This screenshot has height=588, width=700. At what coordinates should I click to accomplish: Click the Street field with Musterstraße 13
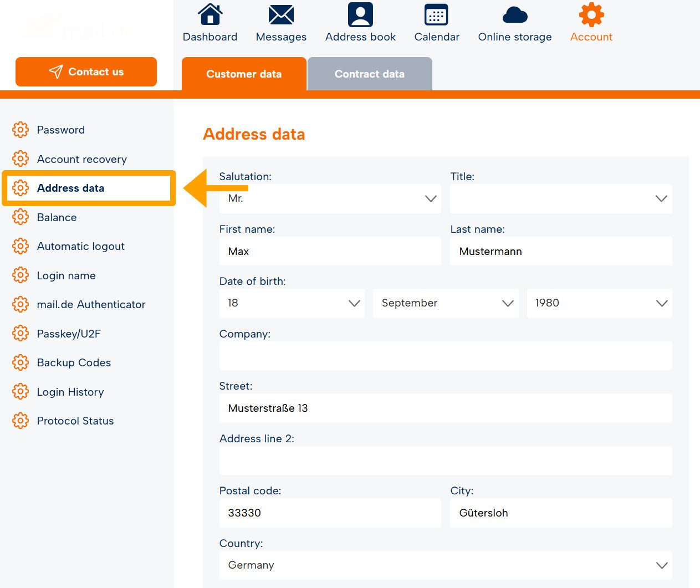446,408
